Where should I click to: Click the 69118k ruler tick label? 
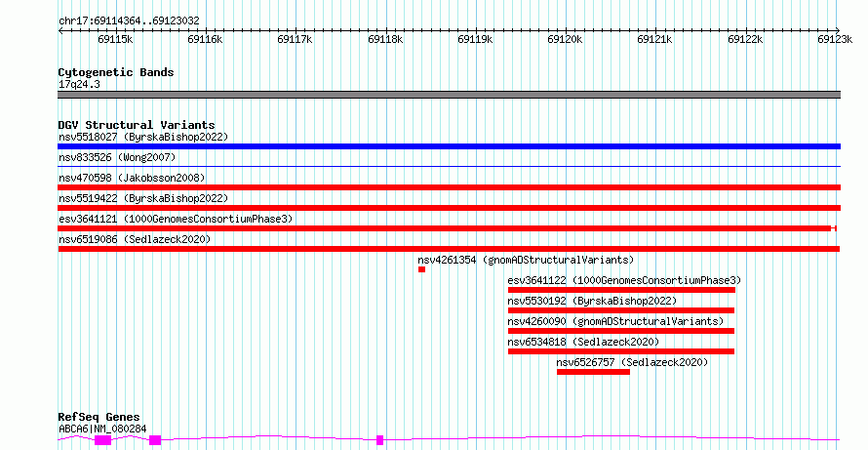click(385, 39)
